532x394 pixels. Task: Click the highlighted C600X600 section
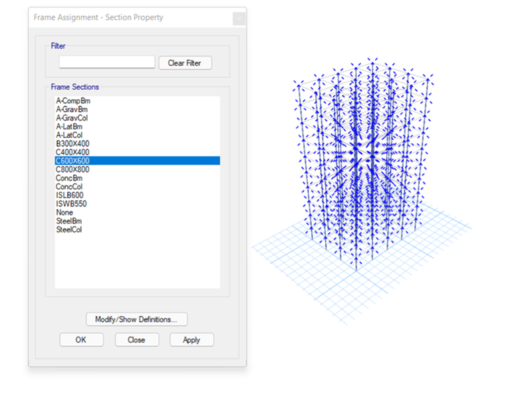click(x=138, y=160)
